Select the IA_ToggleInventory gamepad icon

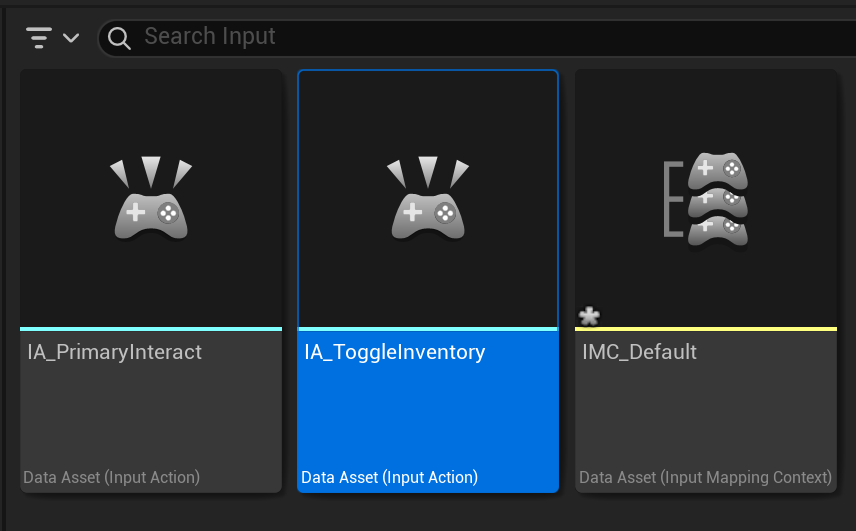[x=428, y=199]
